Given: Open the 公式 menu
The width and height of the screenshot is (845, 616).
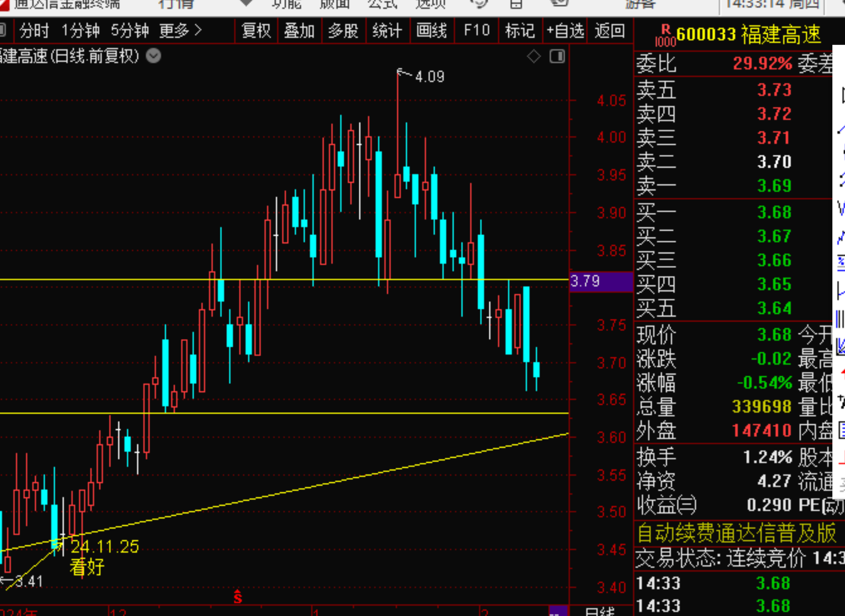Looking at the screenshot, I should tap(383, 4).
